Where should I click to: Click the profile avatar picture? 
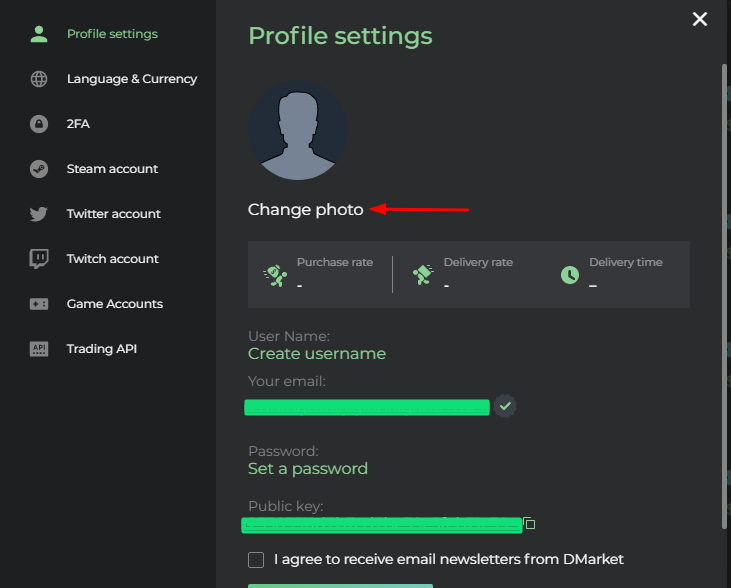pos(298,130)
